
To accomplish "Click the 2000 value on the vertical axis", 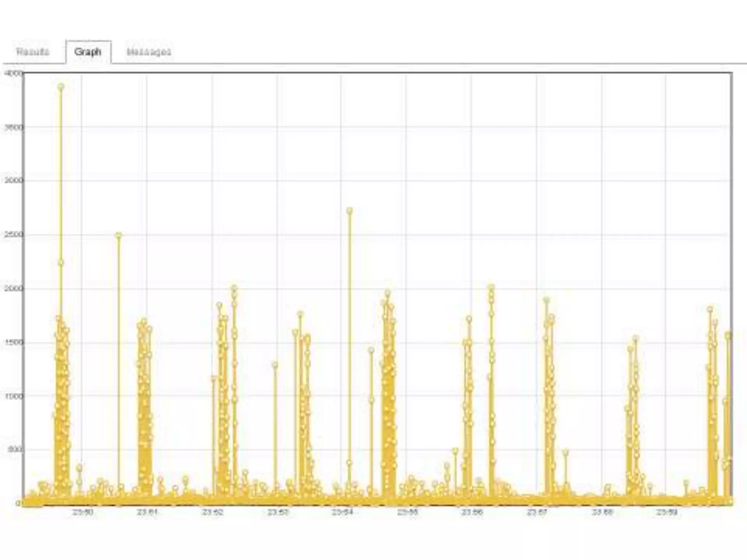I will click(14, 289).
